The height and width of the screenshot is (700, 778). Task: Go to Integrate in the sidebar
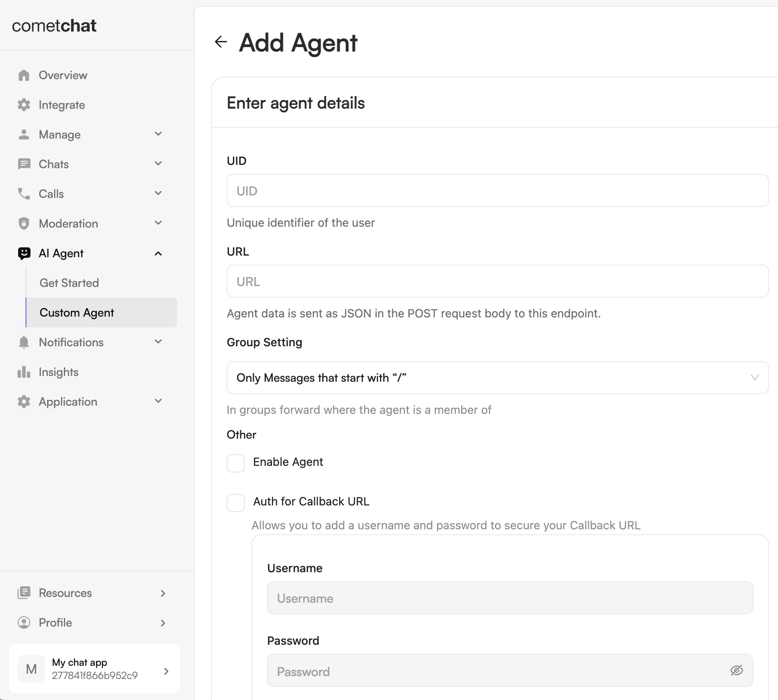(62, 105)
